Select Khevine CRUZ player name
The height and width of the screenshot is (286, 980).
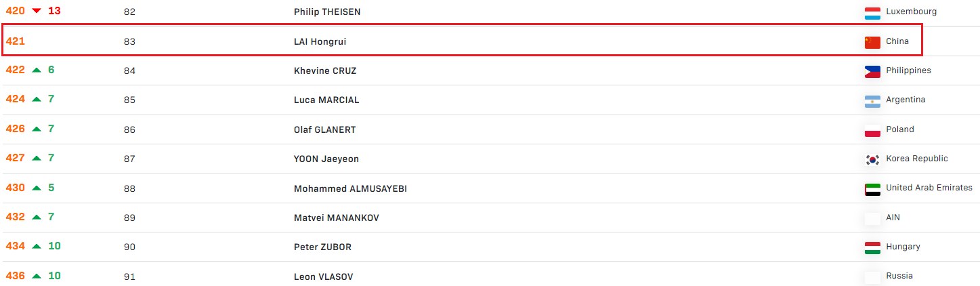click(x=325, y=71)
